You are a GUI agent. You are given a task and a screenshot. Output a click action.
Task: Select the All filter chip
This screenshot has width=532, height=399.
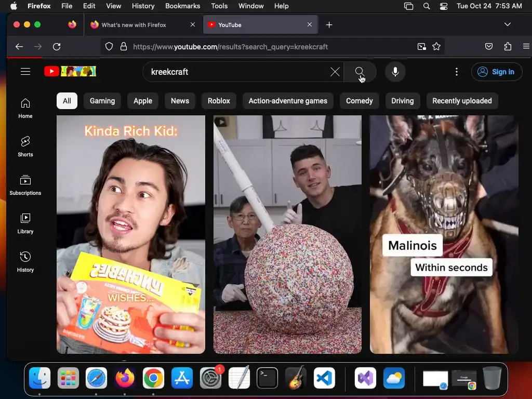pos(67,101)
